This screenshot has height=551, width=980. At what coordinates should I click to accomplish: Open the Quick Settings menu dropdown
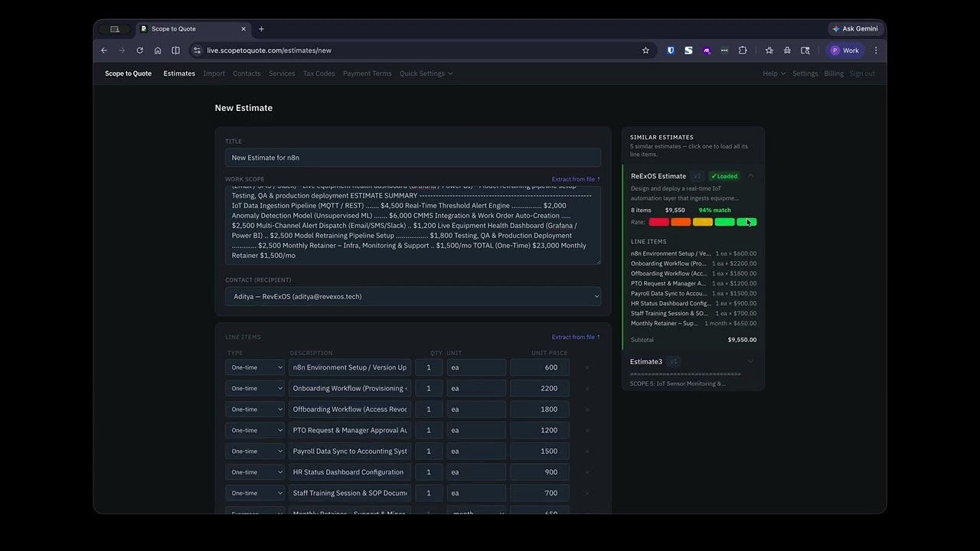click(426, 73)
